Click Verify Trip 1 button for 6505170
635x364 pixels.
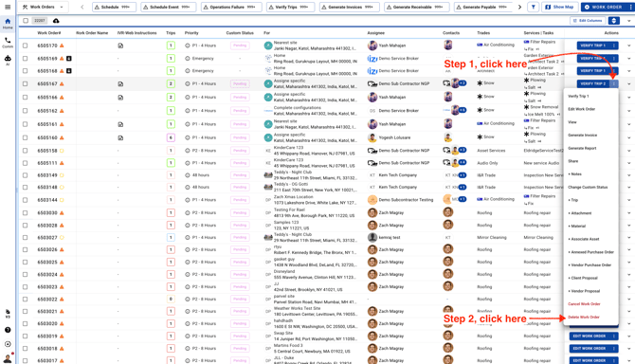point(593,45)
